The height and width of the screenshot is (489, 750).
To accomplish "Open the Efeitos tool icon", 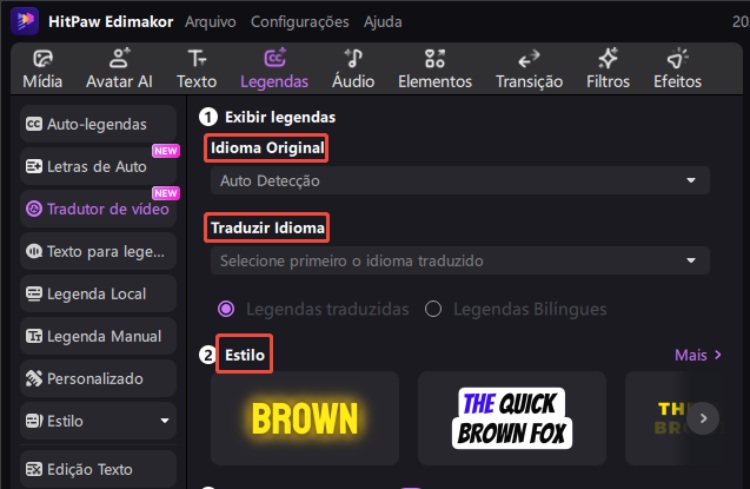I will [677, 58].
